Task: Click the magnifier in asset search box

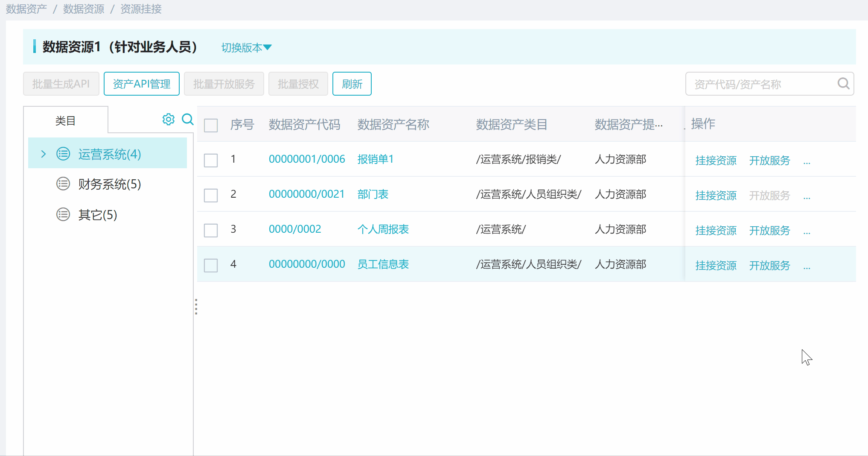Action: pyautogui.click(x=843, y=84)
